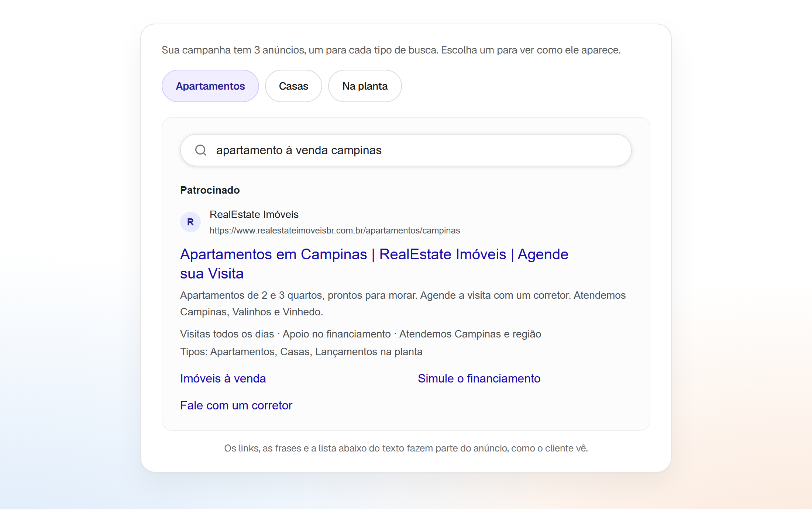Click the Patrocinado label
This screenshot has height=509, width=812.
(210, 190)
